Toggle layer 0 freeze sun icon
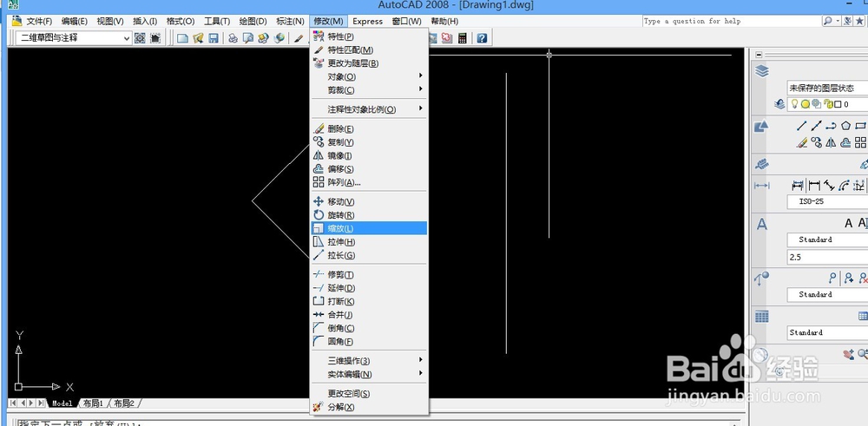This screenshot has width=868, height=426. pos(806,103)
